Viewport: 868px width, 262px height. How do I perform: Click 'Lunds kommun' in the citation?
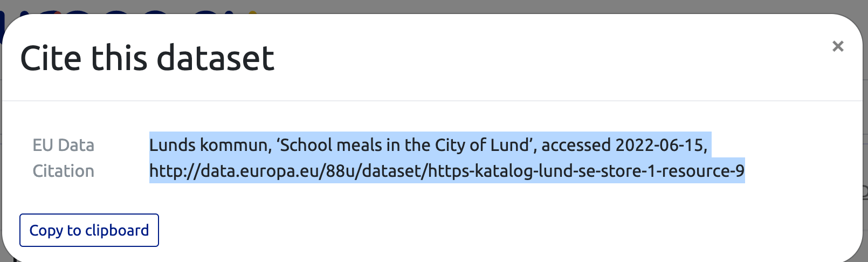click(208, 145)
